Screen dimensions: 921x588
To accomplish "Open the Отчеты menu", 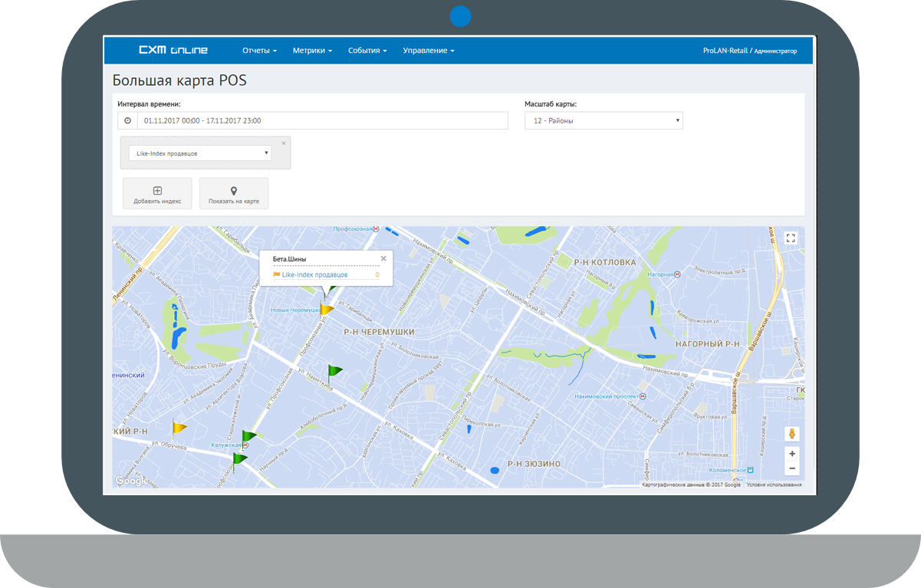I will [259, 51].
